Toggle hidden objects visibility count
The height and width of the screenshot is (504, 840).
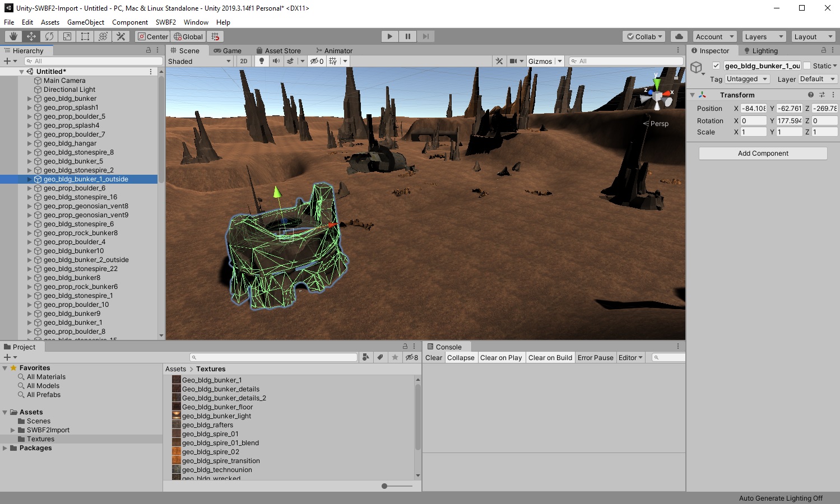317,61
